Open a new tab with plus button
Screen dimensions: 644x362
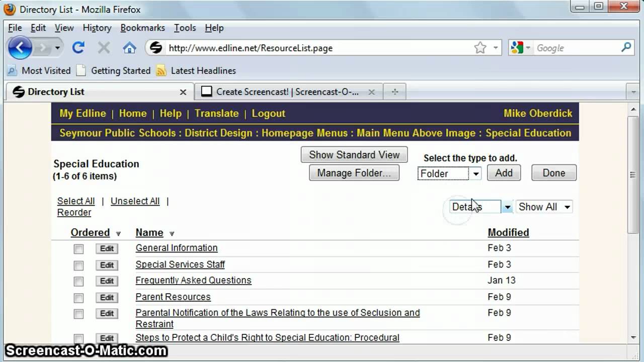coord(395,92)
